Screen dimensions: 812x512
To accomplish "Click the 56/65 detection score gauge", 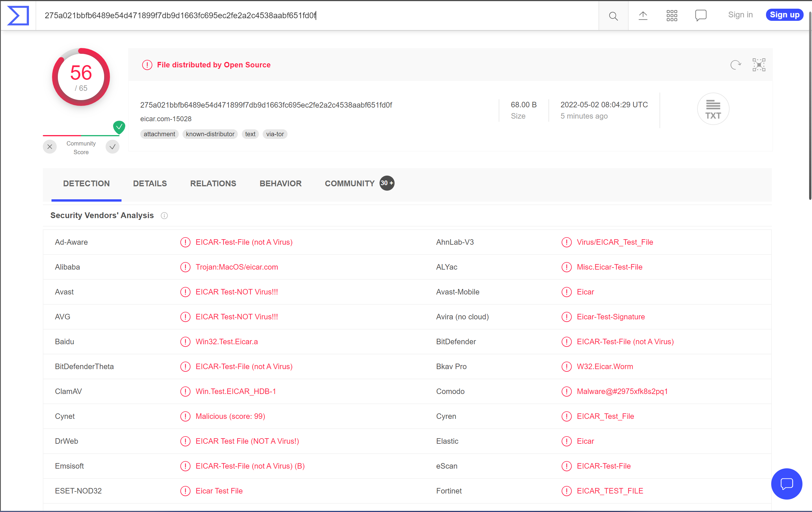I will pyautogui.click(x=81, y=77).
